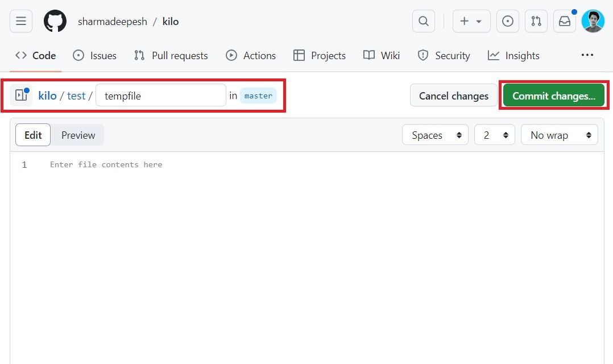Change indent size using the 2 stepper
Screen dimensions: 613x364
(494, 135)
